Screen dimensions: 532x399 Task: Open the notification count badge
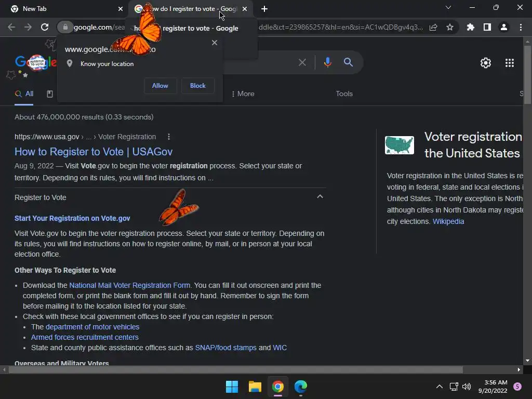517,387
